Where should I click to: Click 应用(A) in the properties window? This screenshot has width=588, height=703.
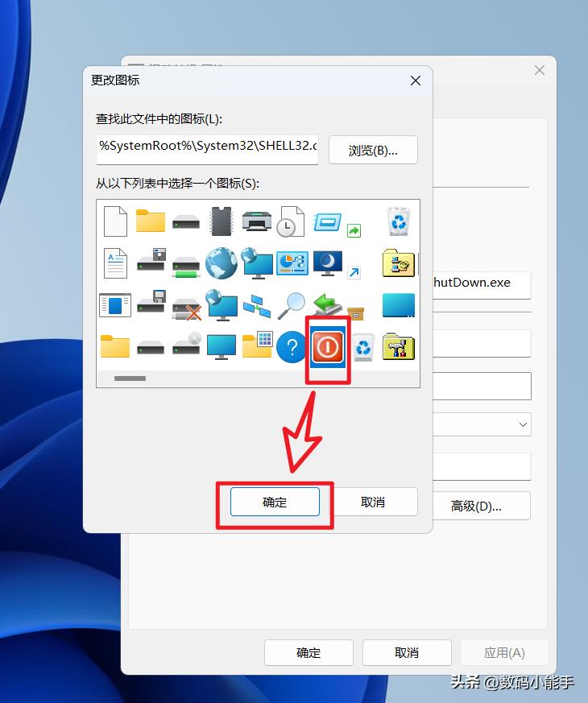504,653
